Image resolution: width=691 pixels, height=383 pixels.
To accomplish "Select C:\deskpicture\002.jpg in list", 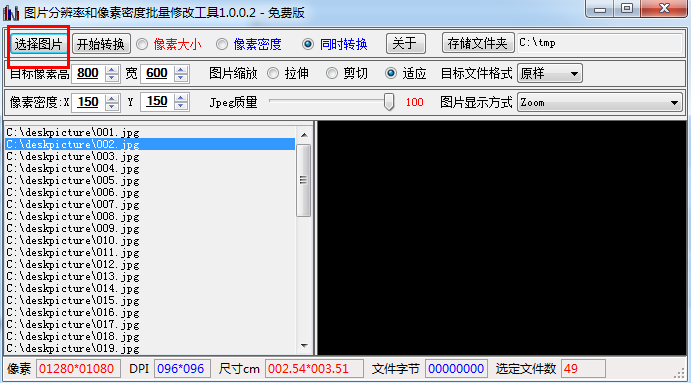I will coord(150,144).
